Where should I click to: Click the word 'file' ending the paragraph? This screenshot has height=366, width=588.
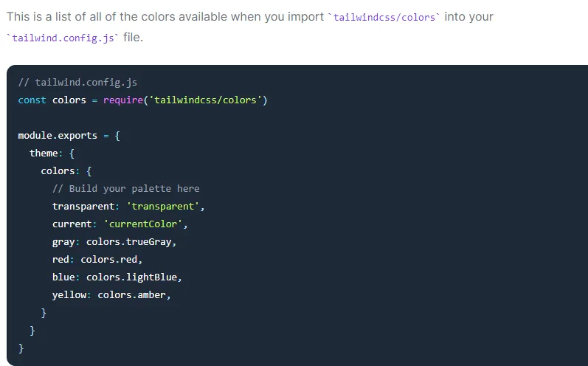click(x=131, y=38)
